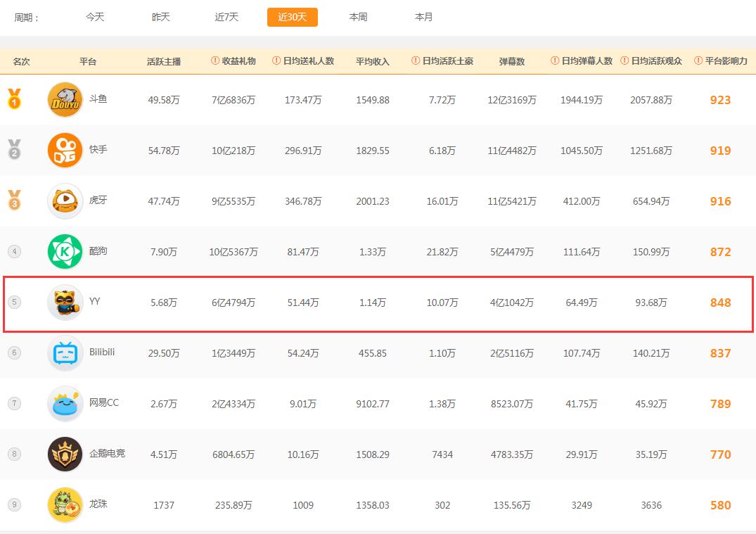Click the Bilibili TV logo
The height and width of the screenshot is (534, 756).
pos(65,353)
